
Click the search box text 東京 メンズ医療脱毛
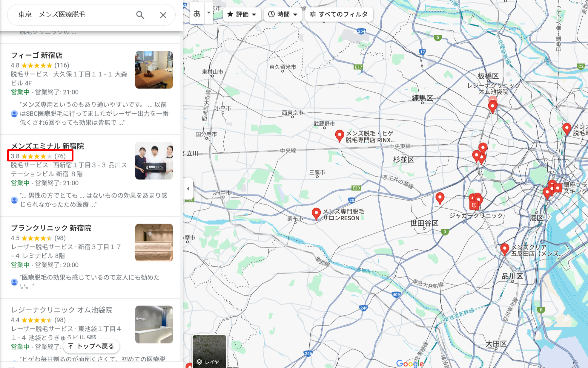52,14
